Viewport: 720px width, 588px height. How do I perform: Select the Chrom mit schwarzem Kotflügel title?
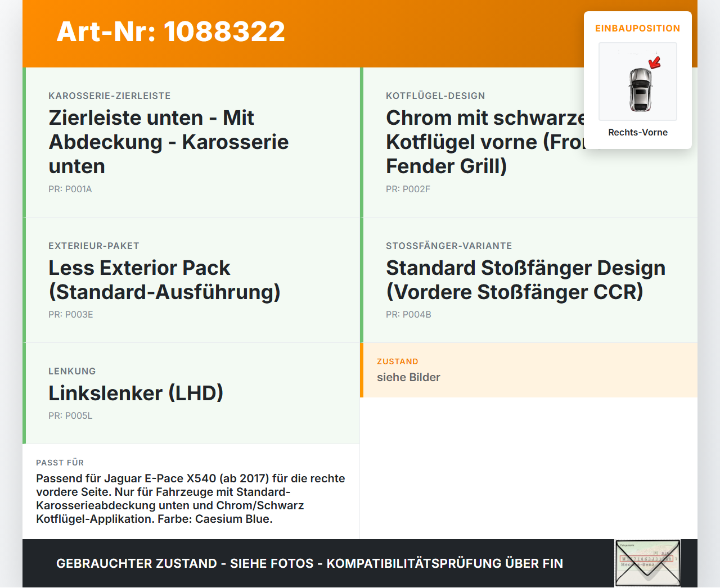coord(485,142)
